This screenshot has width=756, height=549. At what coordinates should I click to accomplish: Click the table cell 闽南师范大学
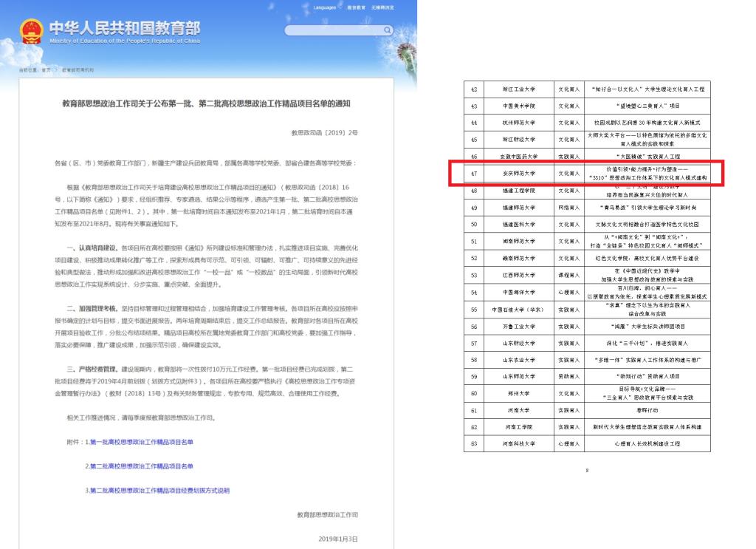(x=519, y=241)
